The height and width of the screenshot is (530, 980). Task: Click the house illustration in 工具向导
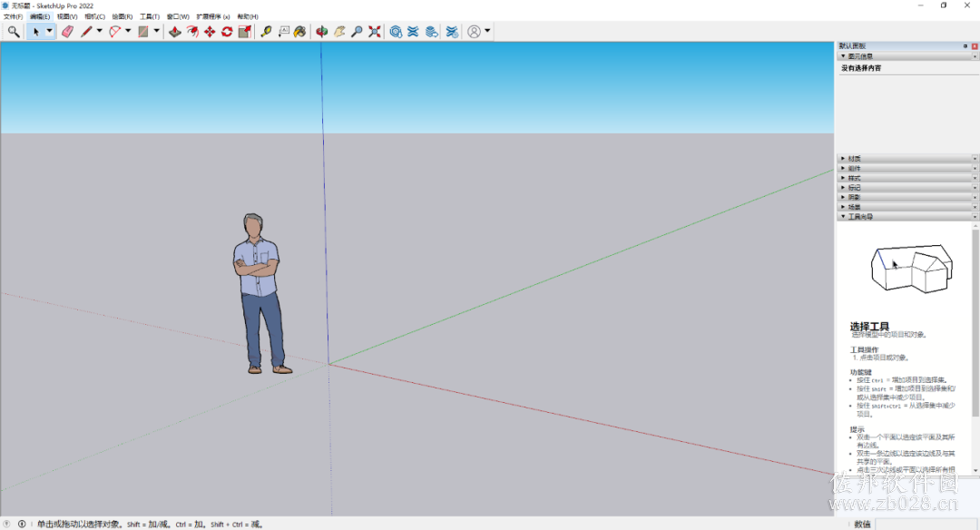(x=912, y=268)
